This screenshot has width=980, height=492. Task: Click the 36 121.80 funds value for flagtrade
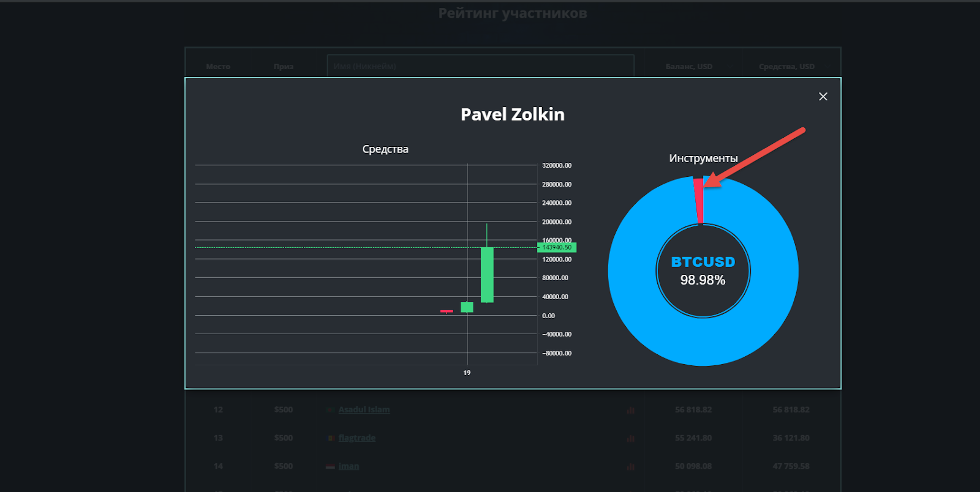click(791, 438)
